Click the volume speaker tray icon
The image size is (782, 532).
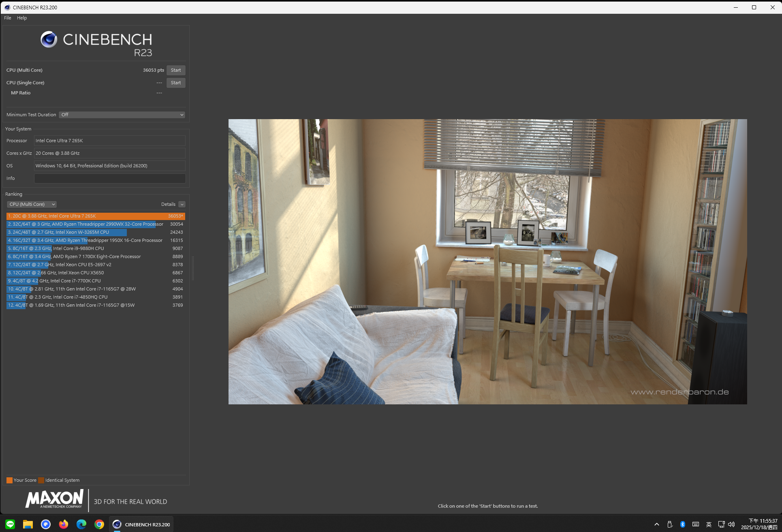(x=731, y=524)
